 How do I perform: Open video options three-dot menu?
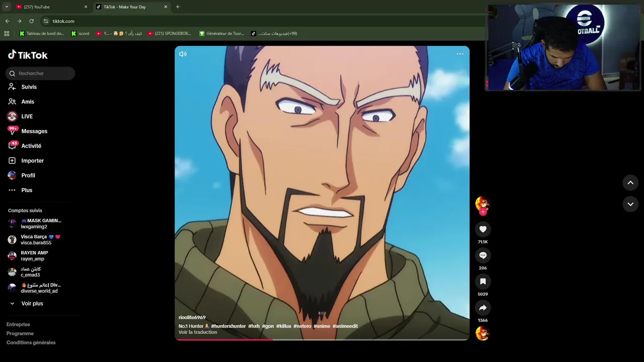[x=460, y=54]
